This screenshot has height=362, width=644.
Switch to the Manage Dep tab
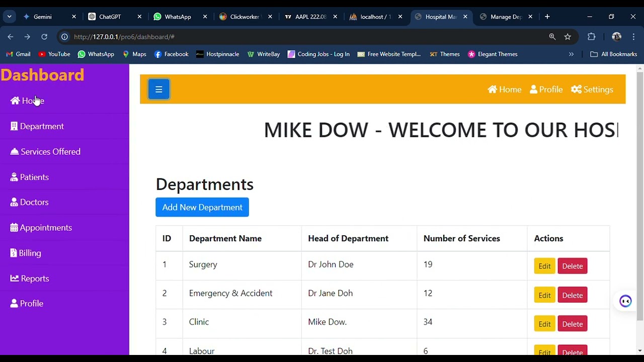coord(506,17)
